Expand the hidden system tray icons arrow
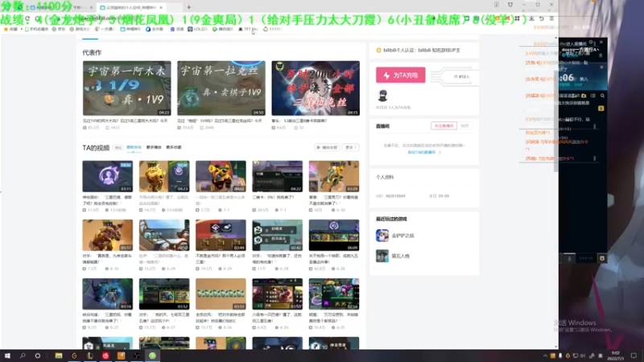 pyautogui.click(x=545, y=356)
